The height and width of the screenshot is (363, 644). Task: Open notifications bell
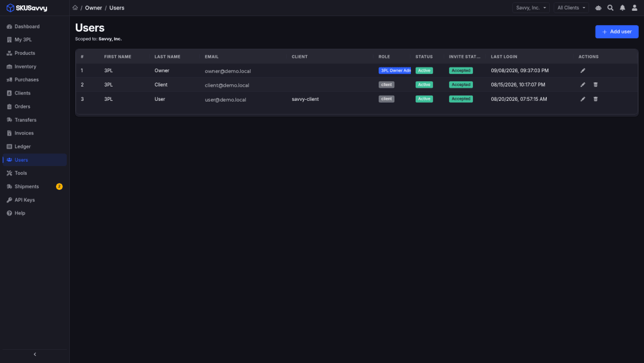click(x=623, y=8)
